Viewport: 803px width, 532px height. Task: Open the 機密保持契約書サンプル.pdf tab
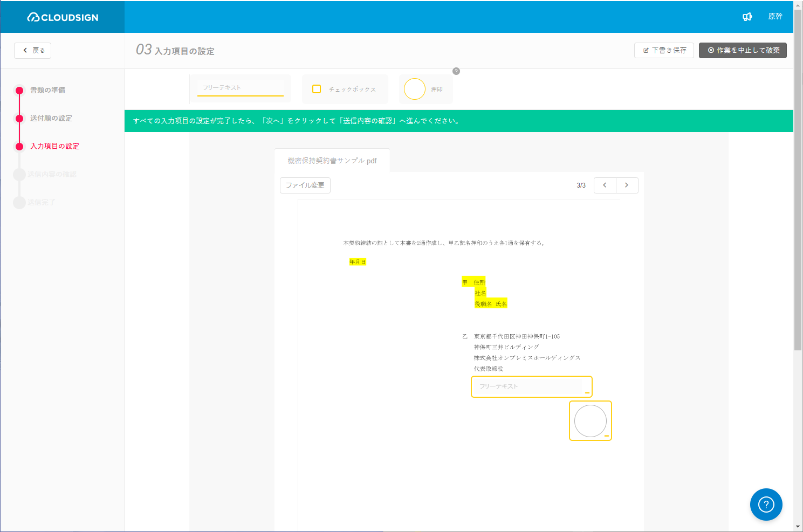coord(332,161)
